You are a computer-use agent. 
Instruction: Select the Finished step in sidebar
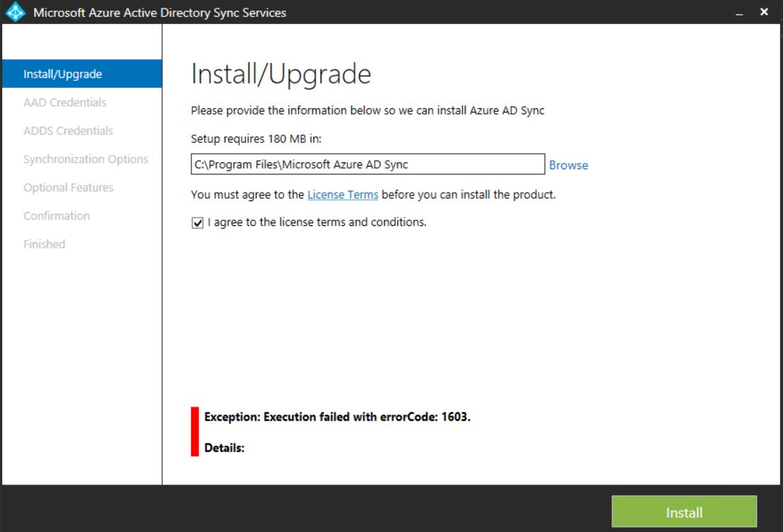pos(44,244)
